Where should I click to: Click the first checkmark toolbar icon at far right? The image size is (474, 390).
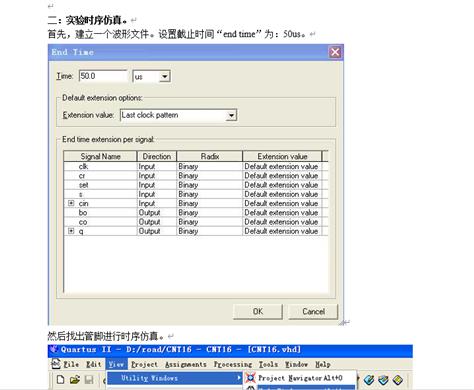pos(369,379)
